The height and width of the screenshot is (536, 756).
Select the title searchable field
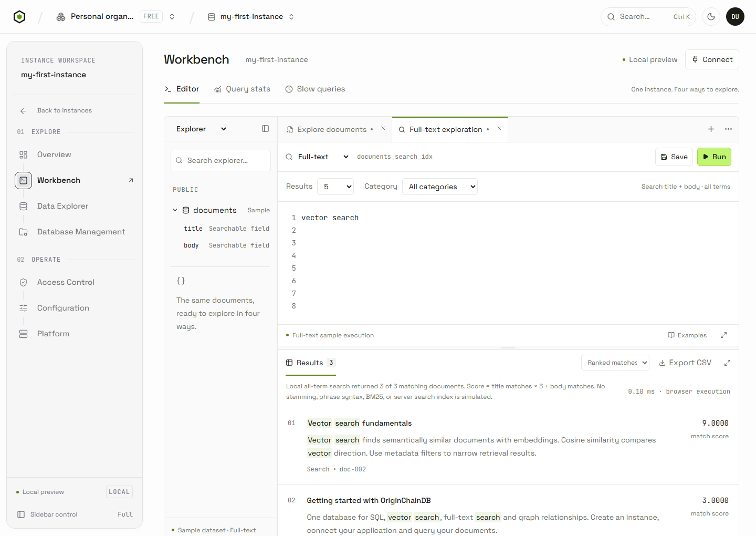[x=226, y=229]
